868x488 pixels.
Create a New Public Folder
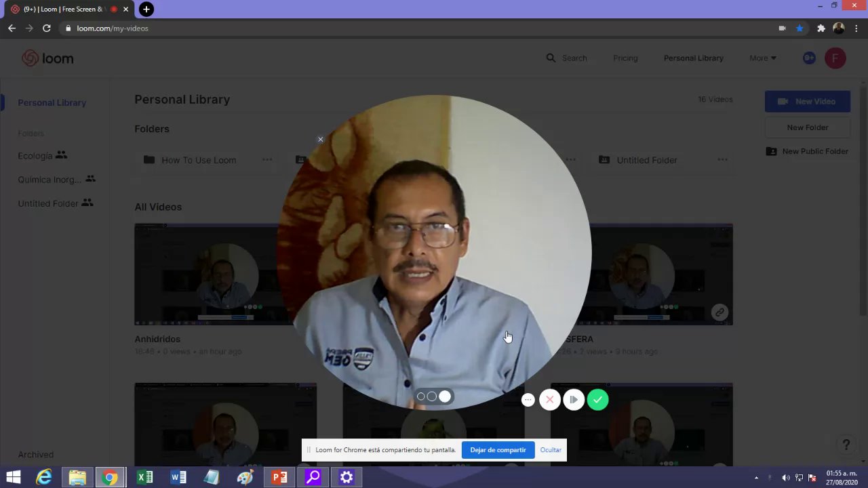808,151
